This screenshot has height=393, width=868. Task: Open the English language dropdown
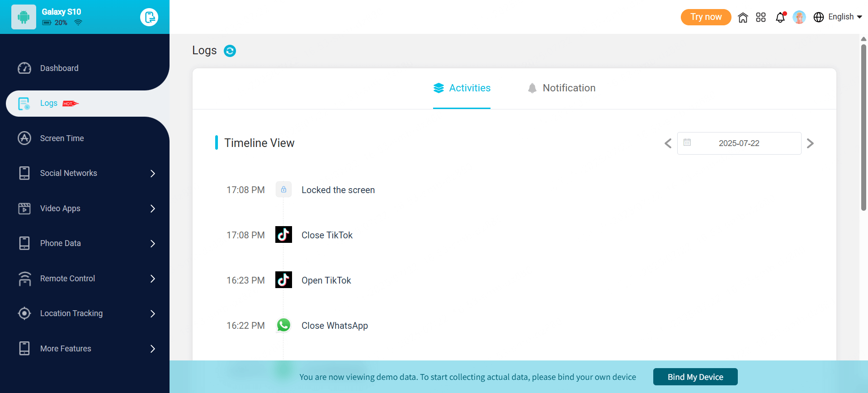pyautogui.click(x=844, y=17)
